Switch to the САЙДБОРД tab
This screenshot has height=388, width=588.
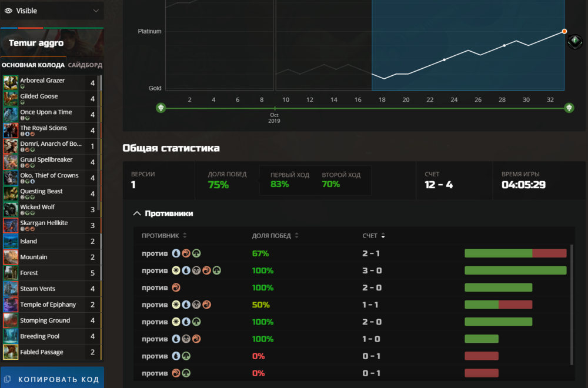pos(85,65)
